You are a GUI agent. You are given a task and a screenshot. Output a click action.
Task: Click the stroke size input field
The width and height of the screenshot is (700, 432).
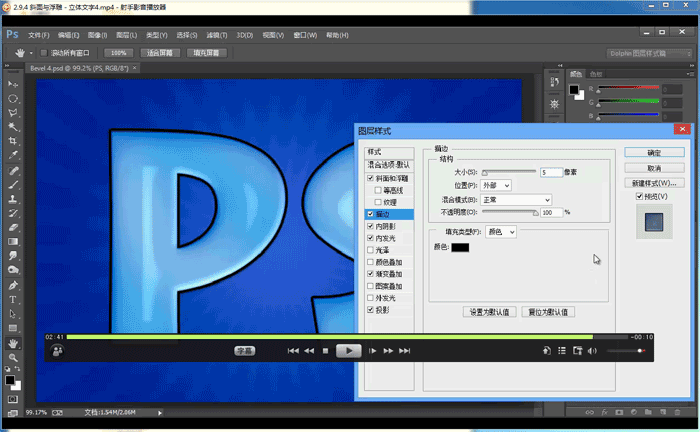tap(551, 172)
